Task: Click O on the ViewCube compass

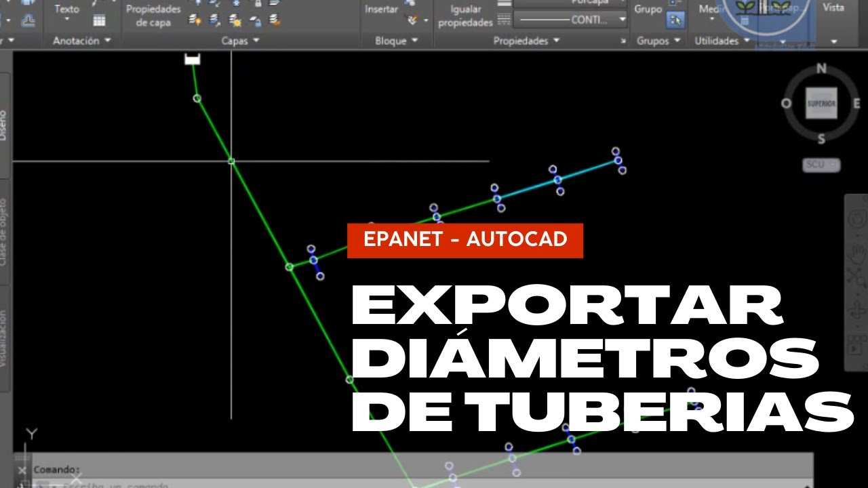Action: point(787,104)
